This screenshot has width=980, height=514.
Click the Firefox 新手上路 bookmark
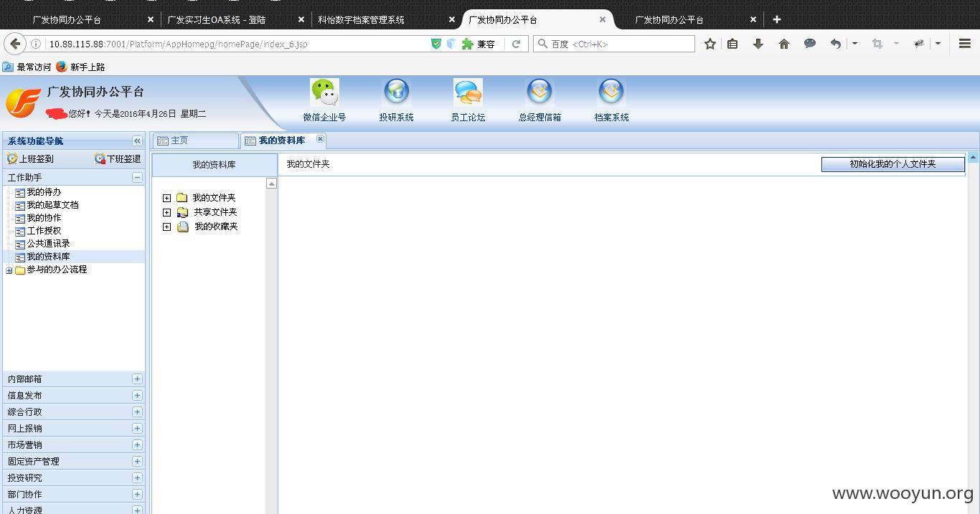tap(81, 67)
